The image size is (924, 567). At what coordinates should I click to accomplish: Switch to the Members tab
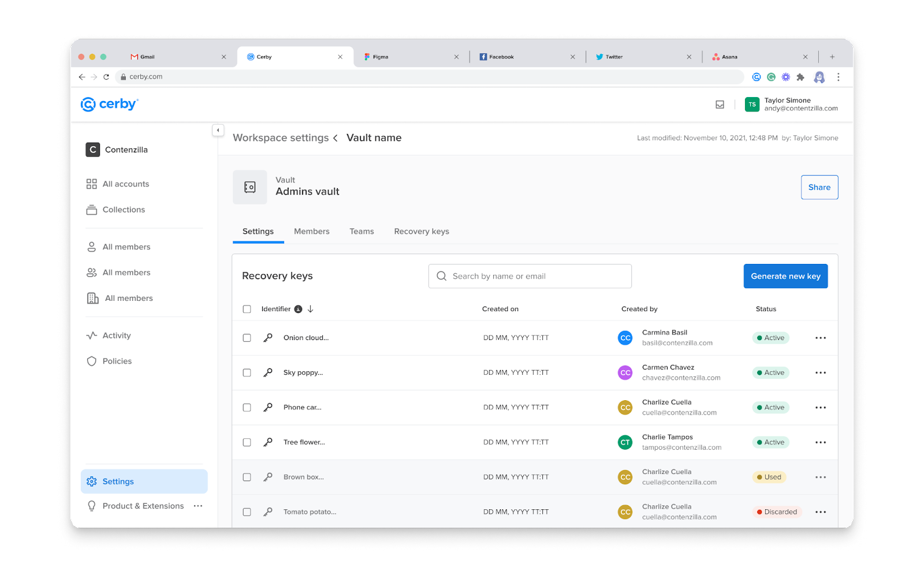(311, 232)
